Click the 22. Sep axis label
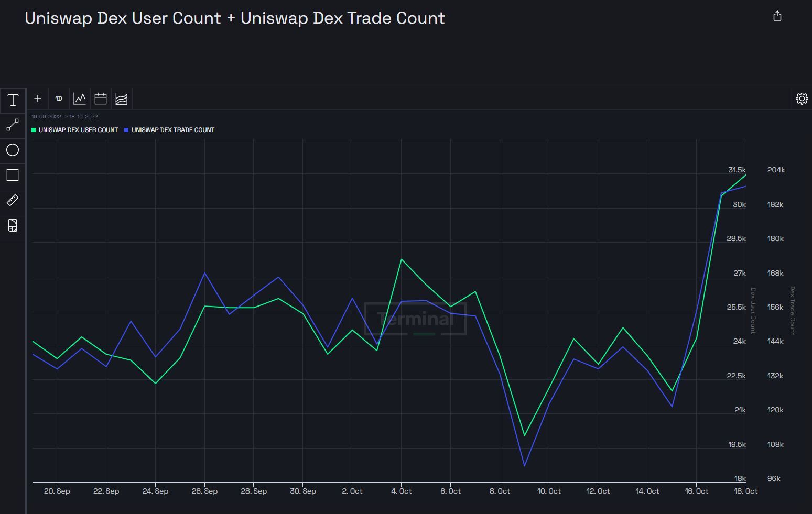The height and width of the screenshot is (514, 812). click(x=106, y=491)
